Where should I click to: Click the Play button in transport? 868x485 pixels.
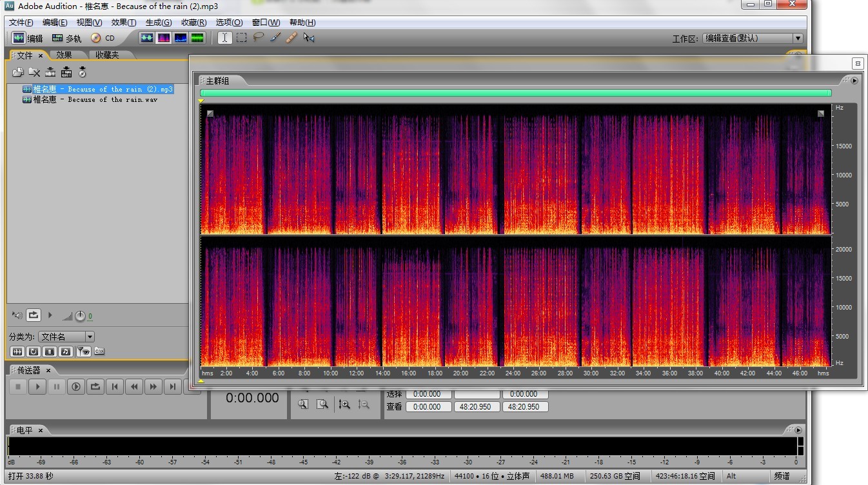(37, 386)
